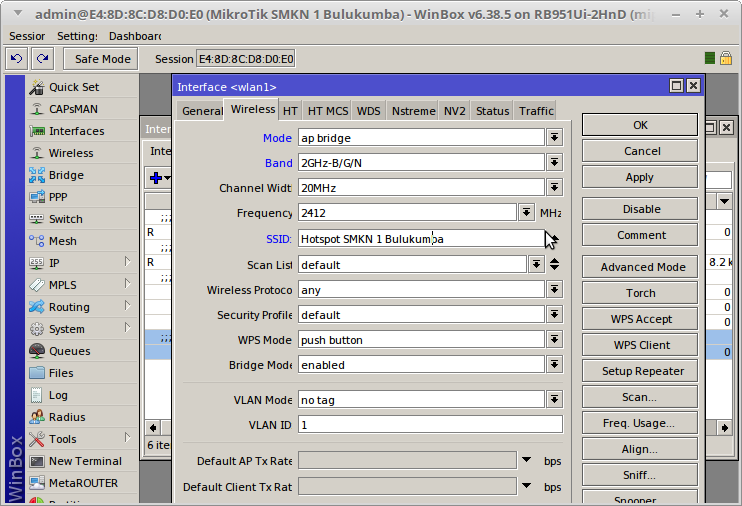Click the Advanced Mode button
The image size is (742, 506).
(x=640, y=267)
